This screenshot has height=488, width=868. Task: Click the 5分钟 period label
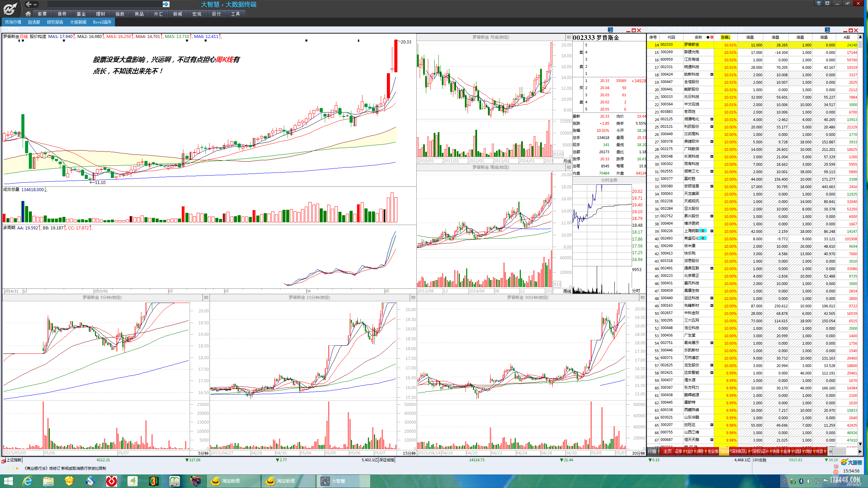pyautogui.click(x=203, y=453)
